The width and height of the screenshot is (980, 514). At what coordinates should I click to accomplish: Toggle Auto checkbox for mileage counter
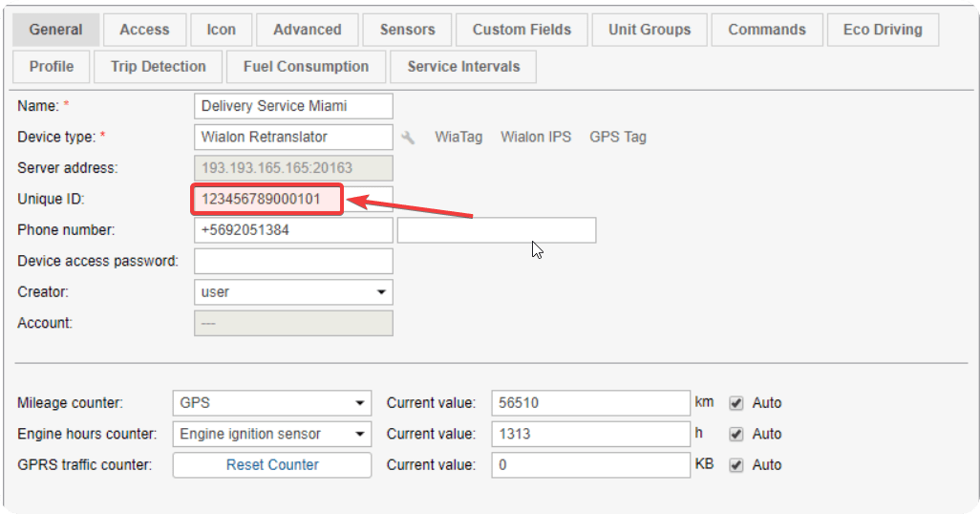[x=736, y=403]
